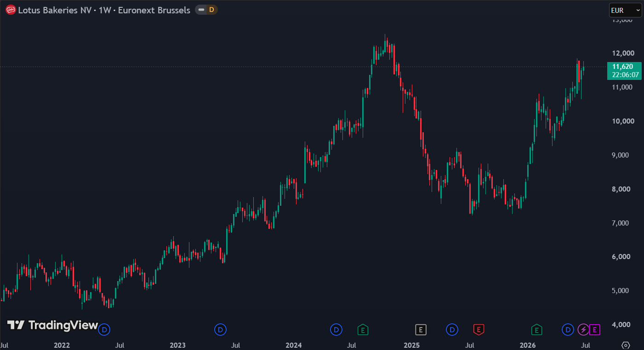Click the dividend marker in mid-2026

(x=568, y=329)
